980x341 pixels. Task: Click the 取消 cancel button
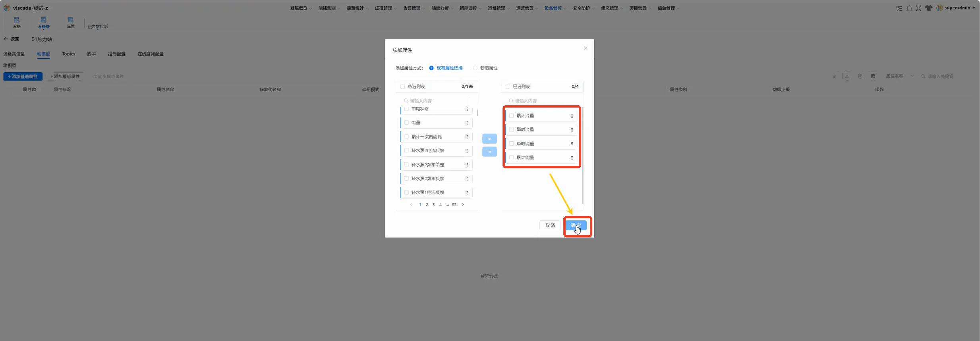(550, 225)
